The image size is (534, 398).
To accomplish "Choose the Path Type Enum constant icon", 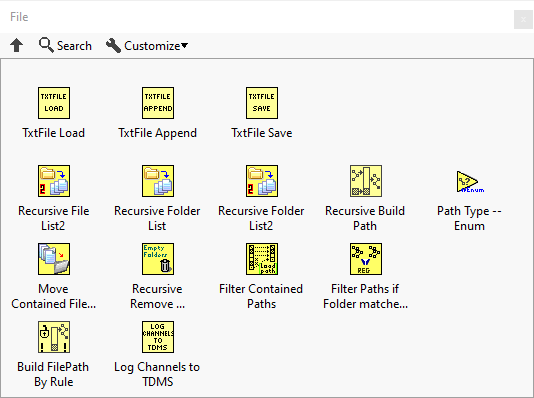I will (470, 182).
